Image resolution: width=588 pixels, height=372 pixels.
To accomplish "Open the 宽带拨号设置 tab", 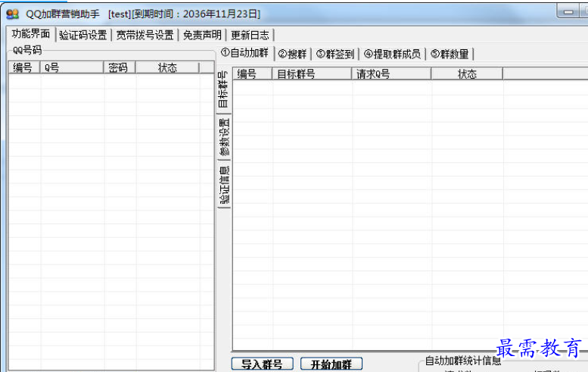I will 145,36.
